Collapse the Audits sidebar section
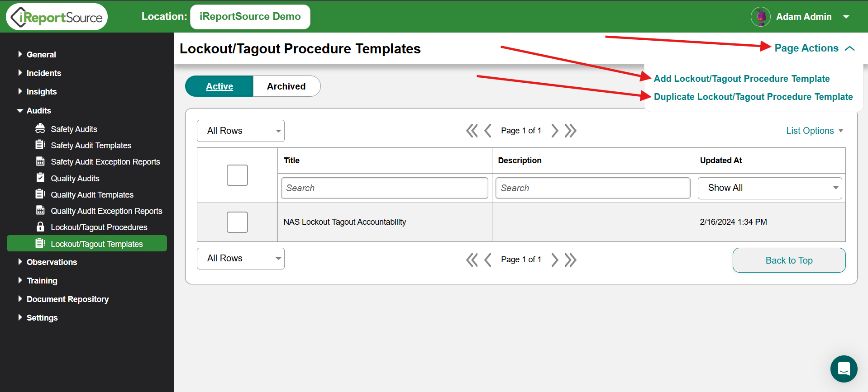This screenshot has width=868, height=392. point(34,110)
